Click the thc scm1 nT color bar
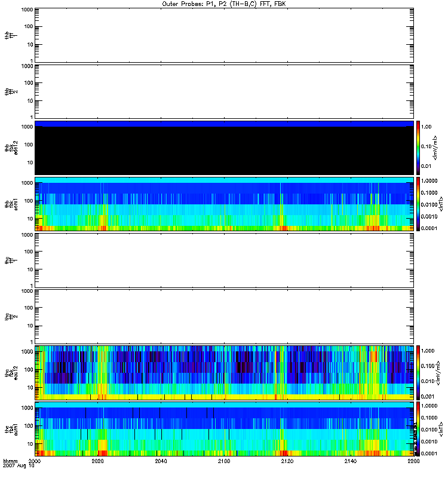This screenshot has width=448, height=478. [x=419, y=429]
